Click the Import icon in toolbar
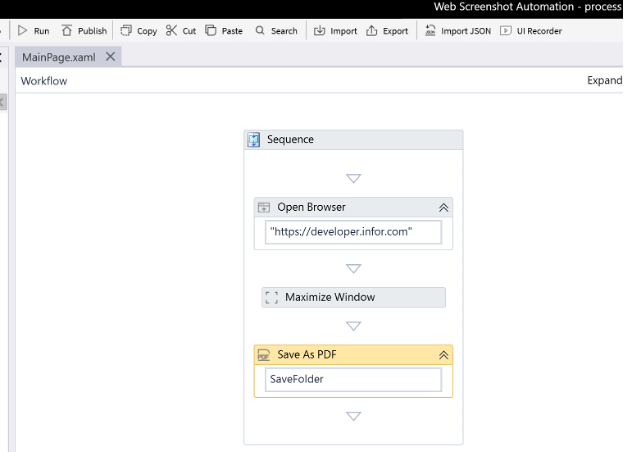The height and width of the screenshot is (452, 624). click(x=320, y=31)
